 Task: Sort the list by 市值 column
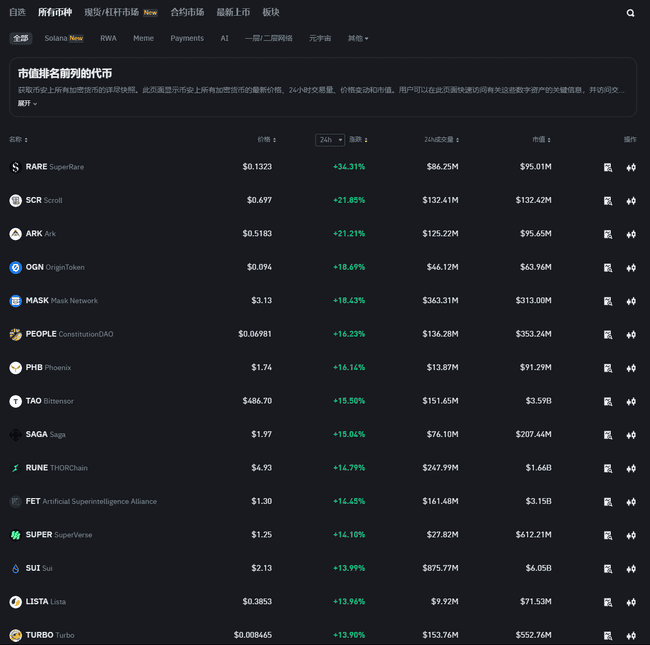(541, 140)
